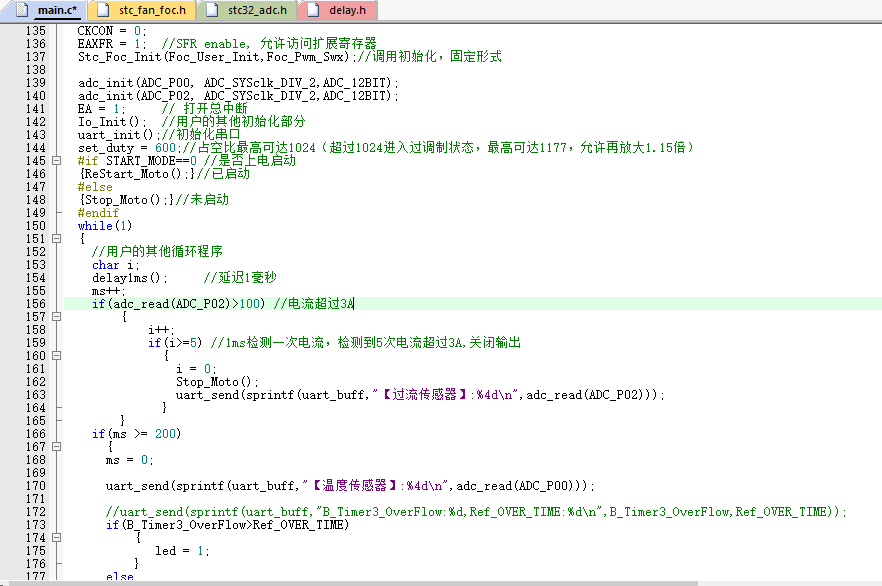
Task: Collapse the code block at line 157
Action: (x=55, y=317)
